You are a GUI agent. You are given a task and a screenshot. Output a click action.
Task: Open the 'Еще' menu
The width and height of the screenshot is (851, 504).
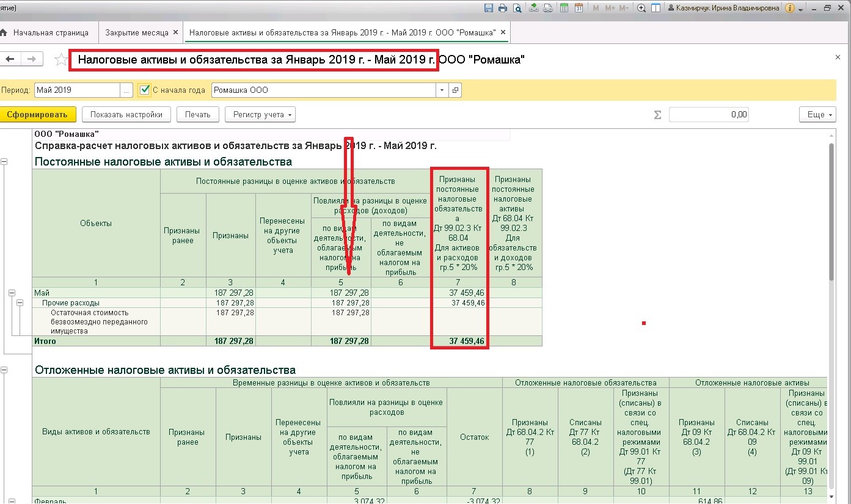point(817,114)
